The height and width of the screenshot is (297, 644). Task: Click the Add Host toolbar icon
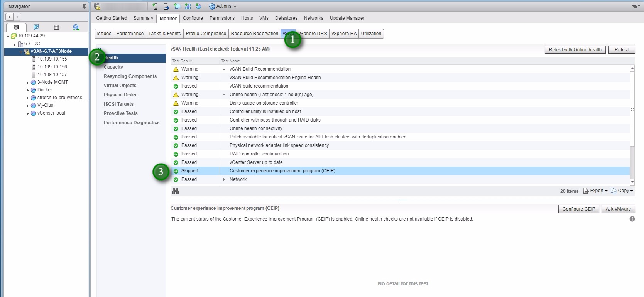[x=155, y=7]
